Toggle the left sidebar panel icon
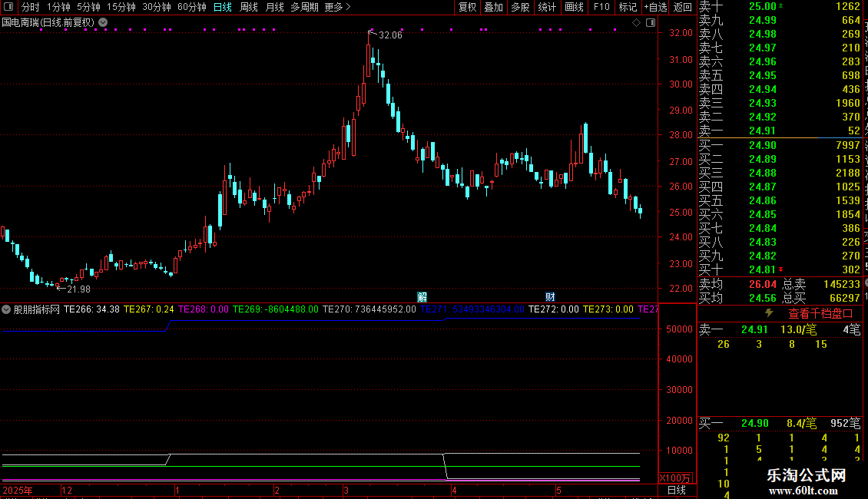 tap(8, 7)
